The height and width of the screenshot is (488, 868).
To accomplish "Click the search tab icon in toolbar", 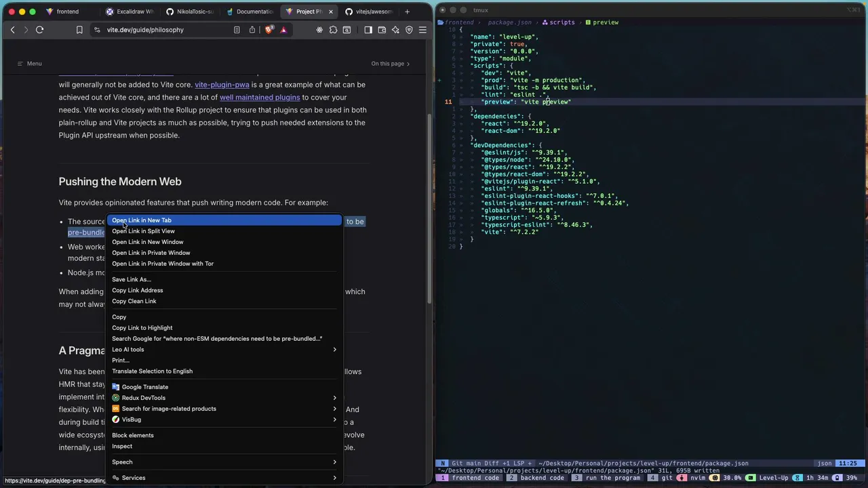I will tap(347, 30).
